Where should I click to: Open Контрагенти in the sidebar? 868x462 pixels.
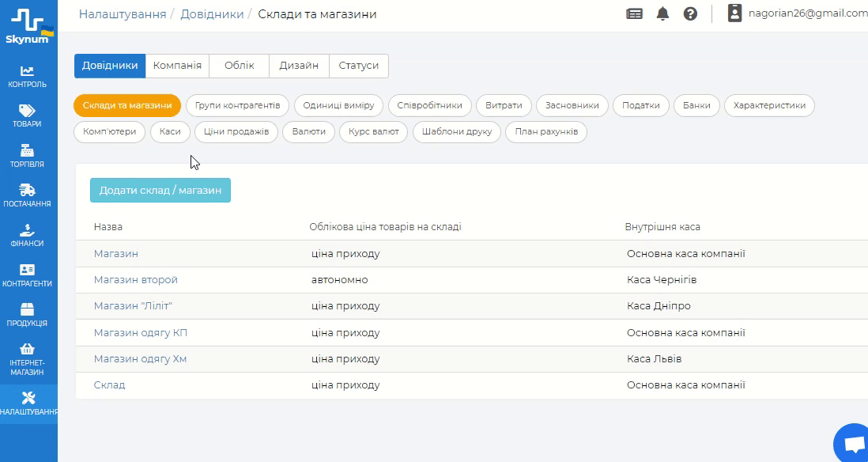click(28, 275)
